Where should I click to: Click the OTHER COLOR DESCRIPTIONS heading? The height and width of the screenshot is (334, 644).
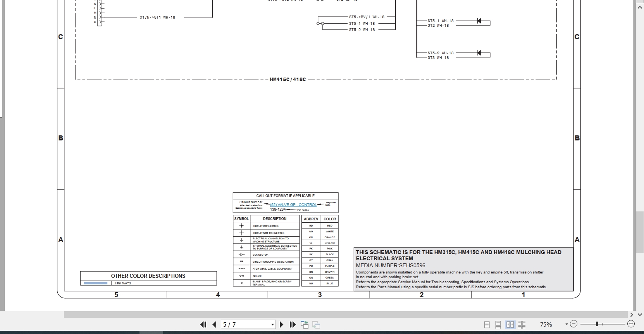pyautogui.click(x=148, y=276)
